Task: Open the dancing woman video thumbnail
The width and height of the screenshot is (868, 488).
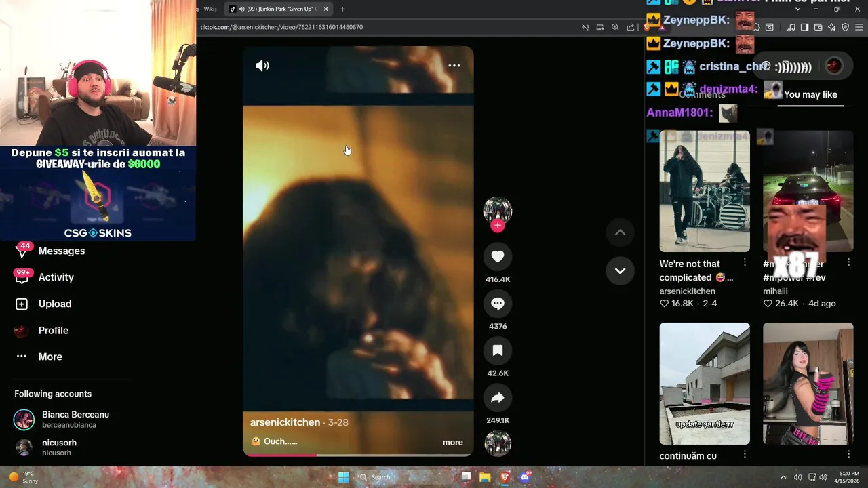Action: click(808, 384)
